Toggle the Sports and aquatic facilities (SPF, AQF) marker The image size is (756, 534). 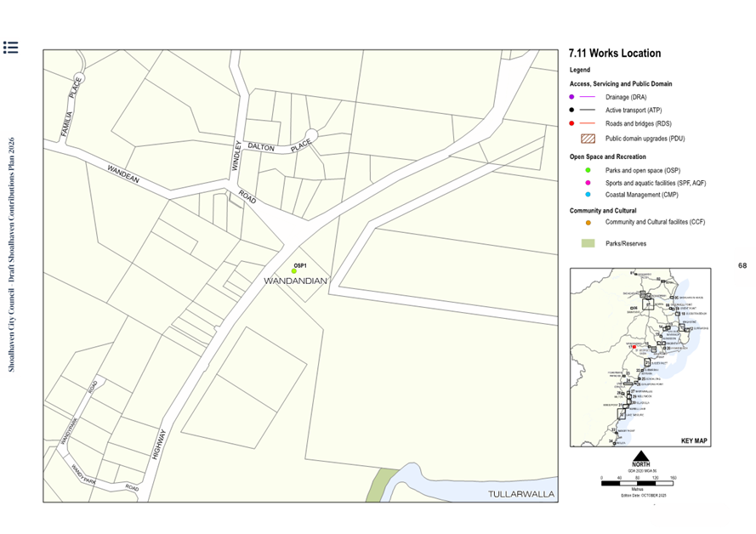(x=588, y=183)
